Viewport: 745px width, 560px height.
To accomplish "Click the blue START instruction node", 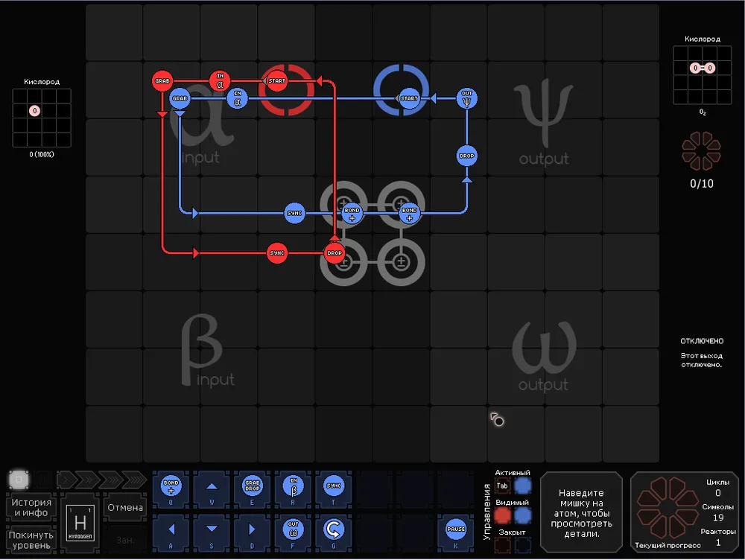I will (409, 98).
